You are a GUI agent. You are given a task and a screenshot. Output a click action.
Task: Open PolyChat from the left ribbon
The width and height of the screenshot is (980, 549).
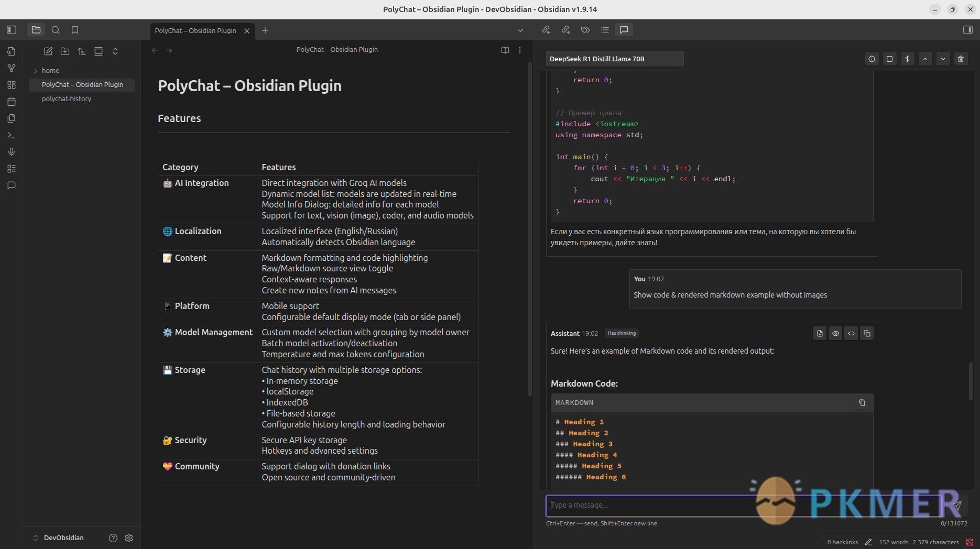12,185
